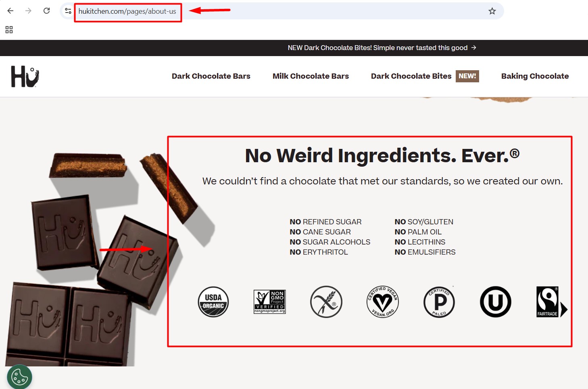588x389 pixels.
Task: Reload the page with refresh icon
Action: click(x=47, y=11)
